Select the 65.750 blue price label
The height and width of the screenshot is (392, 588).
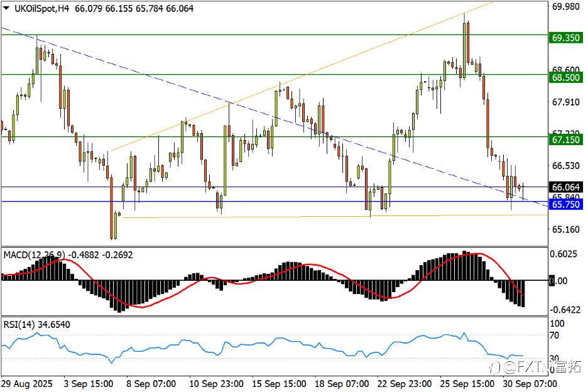point(566,204)
